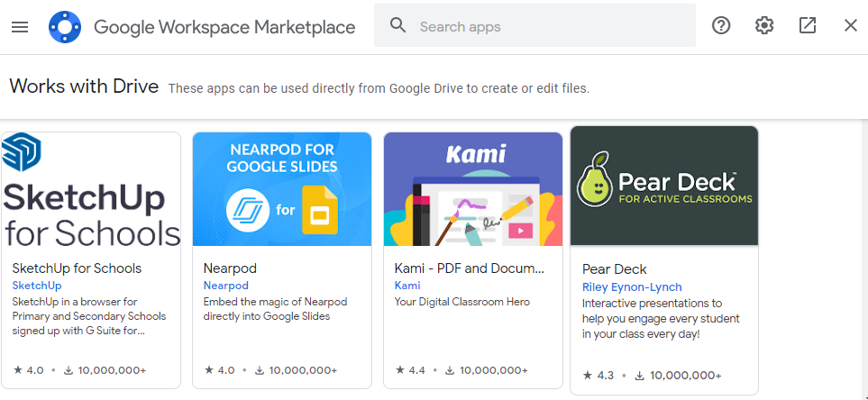Open the Kami - PDF and Document title

coord(470,268)
